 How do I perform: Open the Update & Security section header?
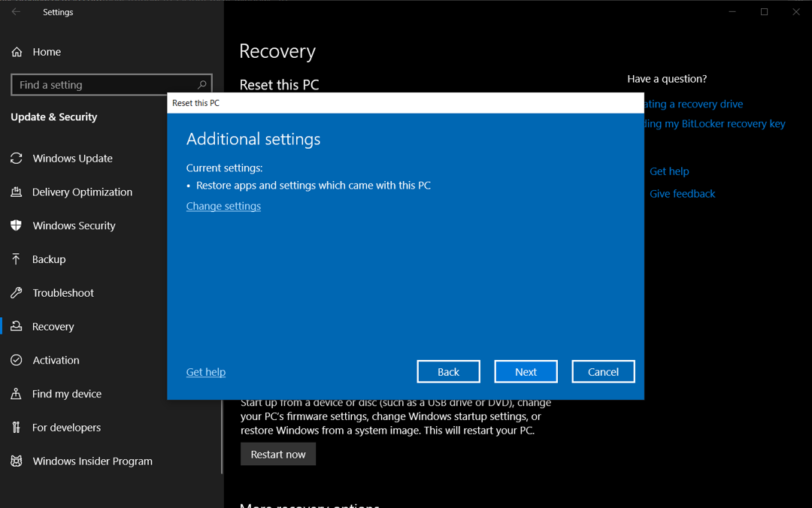coord(54,116)
